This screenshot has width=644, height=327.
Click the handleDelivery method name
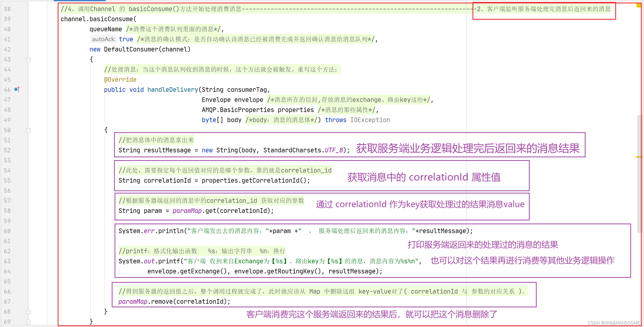coord(173,90)
